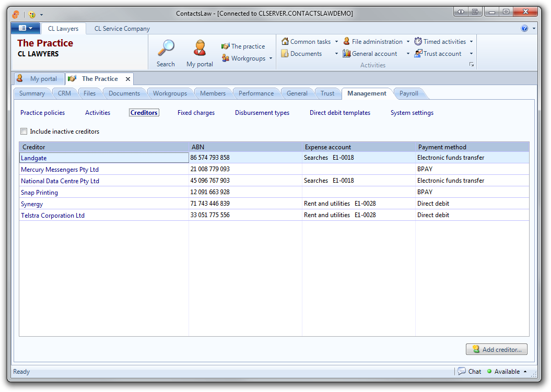Enable Include inactive creditors checkbox
Viewport: 551px width, 392px height.
[x=24, y=132]
